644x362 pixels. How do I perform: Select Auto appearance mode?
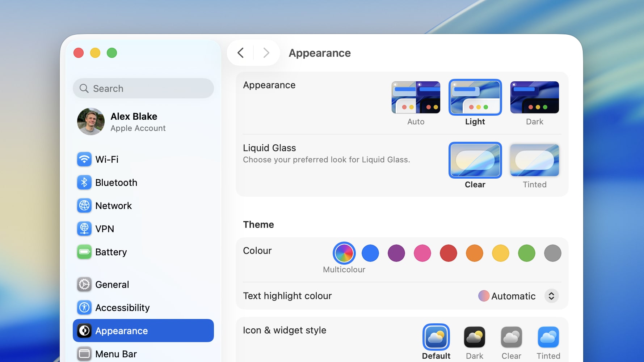pos(416,97)
